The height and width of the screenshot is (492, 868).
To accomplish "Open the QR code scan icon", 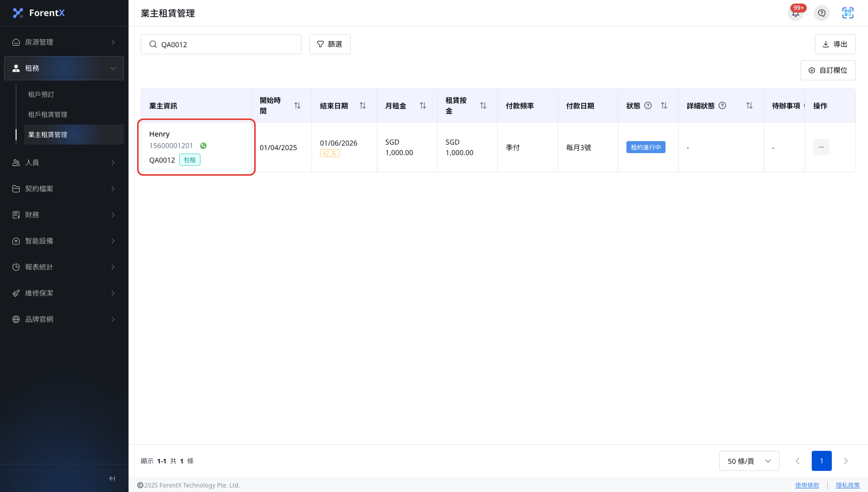I will pos(848,13).
